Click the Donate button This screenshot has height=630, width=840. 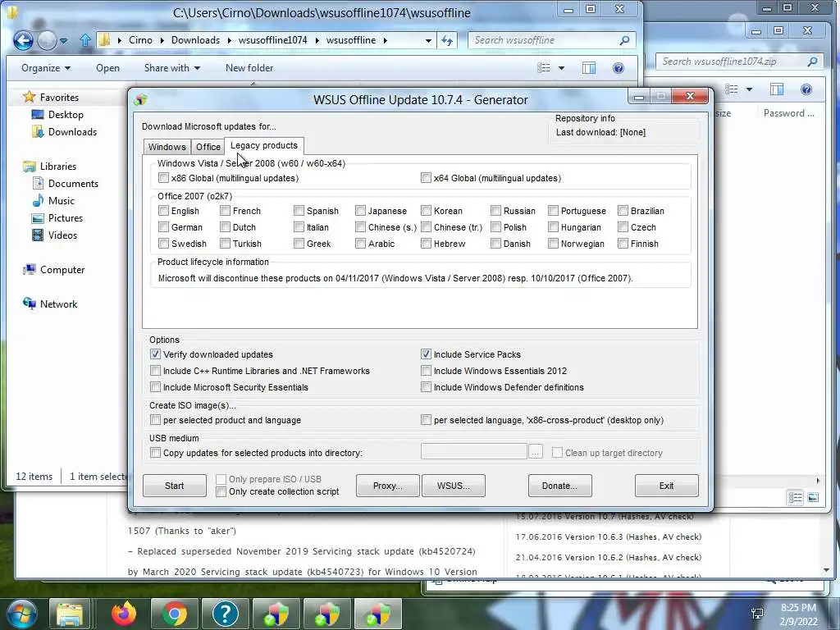pyautogui.click(x=559, y=486)
